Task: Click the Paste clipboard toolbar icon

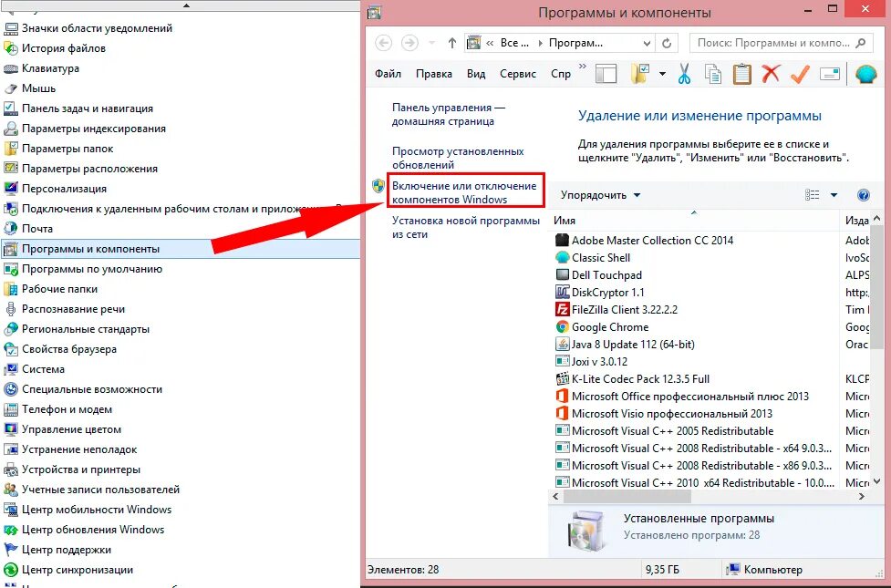Action: [x=741, y=74]
